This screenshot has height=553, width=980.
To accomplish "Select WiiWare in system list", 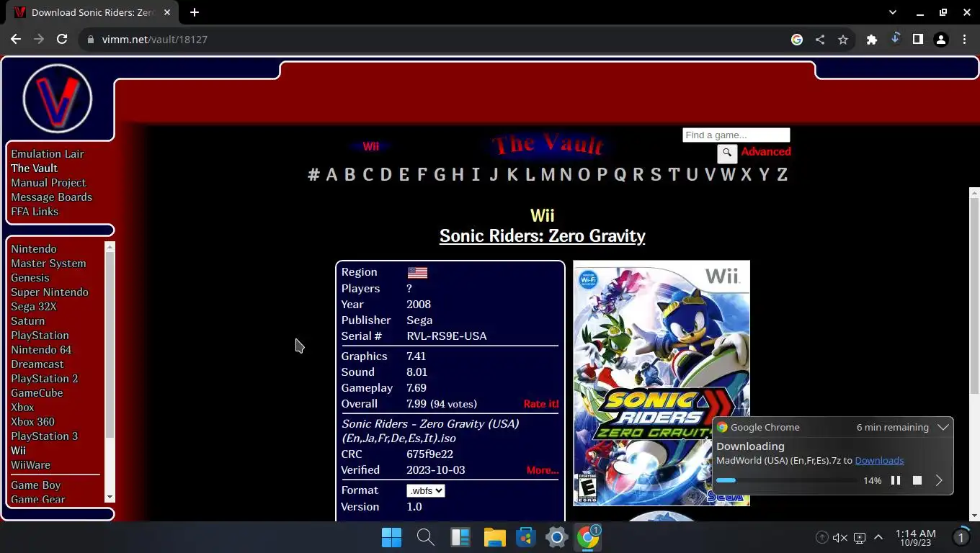I will (x=30, y=464).
